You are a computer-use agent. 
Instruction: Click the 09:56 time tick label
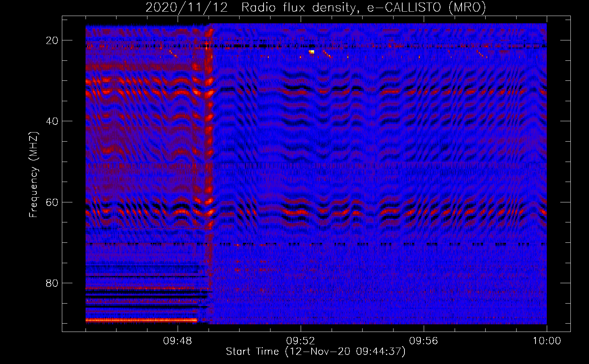[x=424, y=341]
